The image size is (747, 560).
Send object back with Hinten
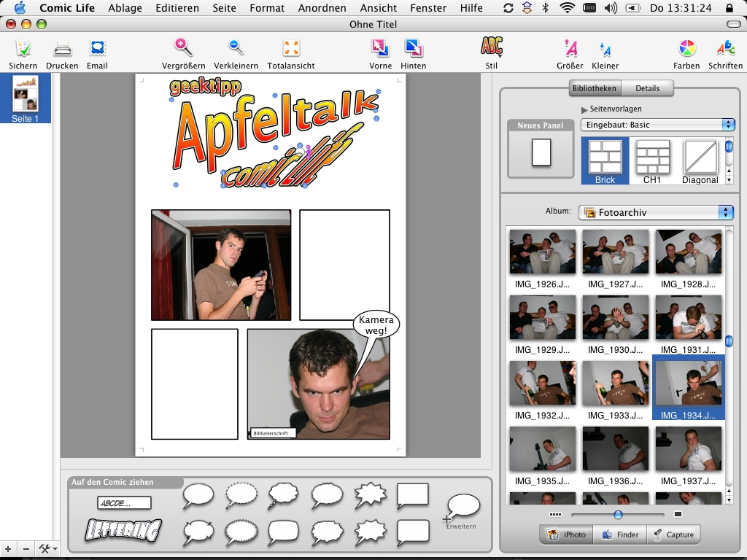(x=413, y=48)
